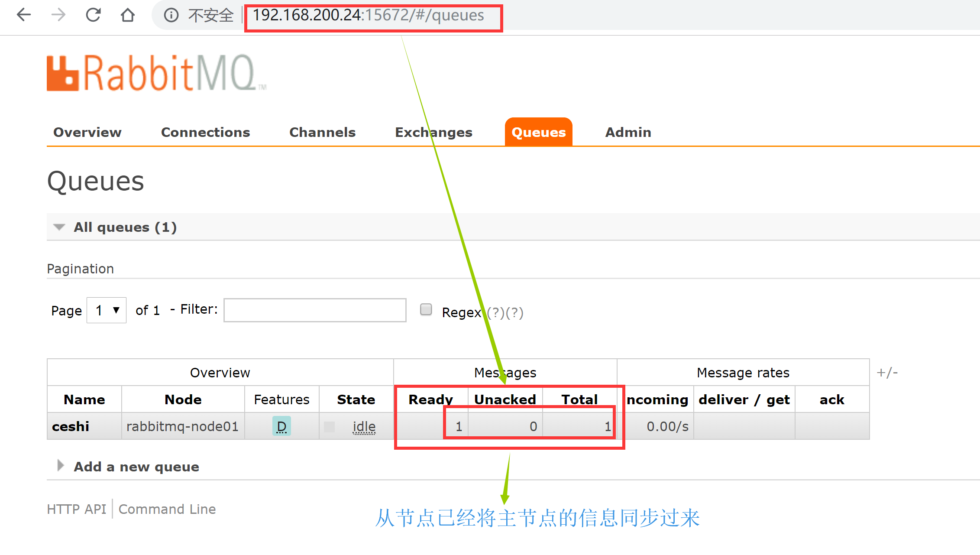Open the Page number dropdown
This screenshot has width=980, height=555.
coord(107,310)
